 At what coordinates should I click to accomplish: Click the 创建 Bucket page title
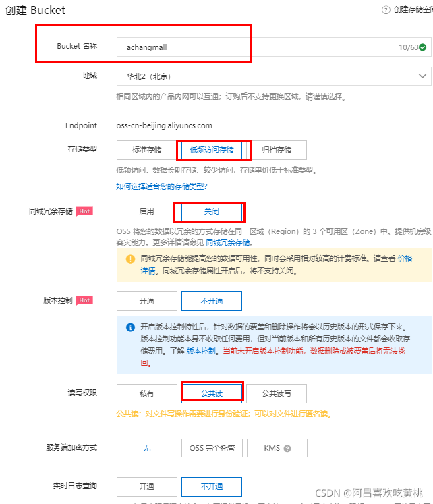pos(35,10)
